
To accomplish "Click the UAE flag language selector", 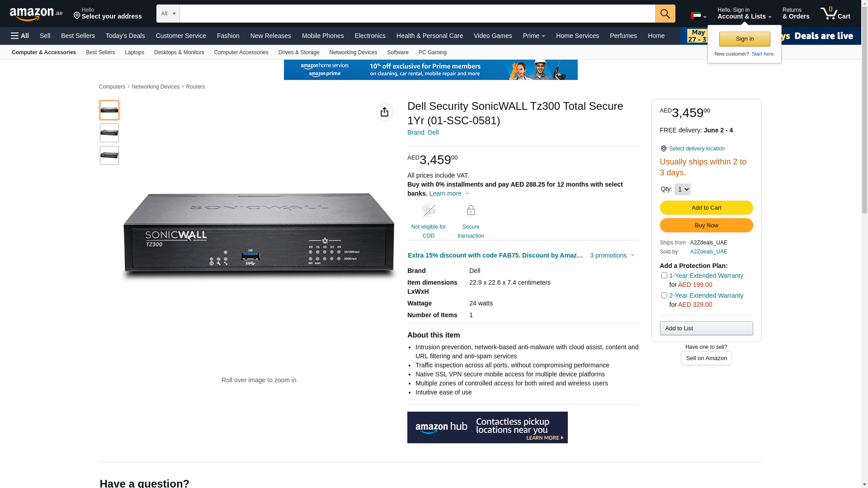I will [698, 16].
